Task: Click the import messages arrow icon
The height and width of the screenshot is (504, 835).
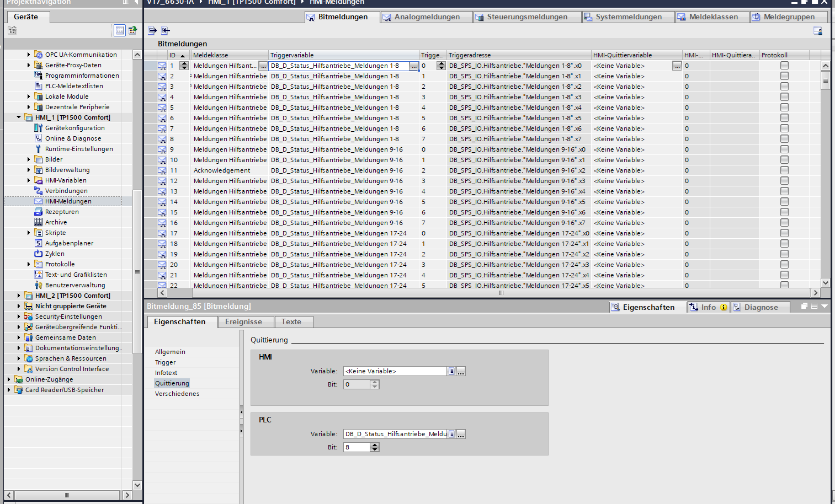Action: tap(166, 31)
